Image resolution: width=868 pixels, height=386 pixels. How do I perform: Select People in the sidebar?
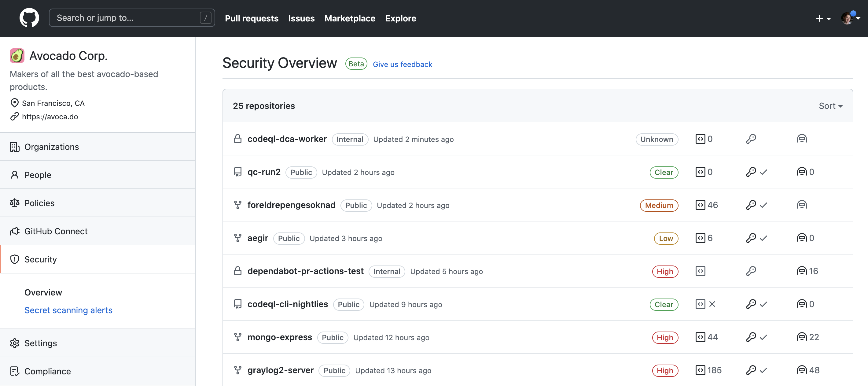point(98,175)
